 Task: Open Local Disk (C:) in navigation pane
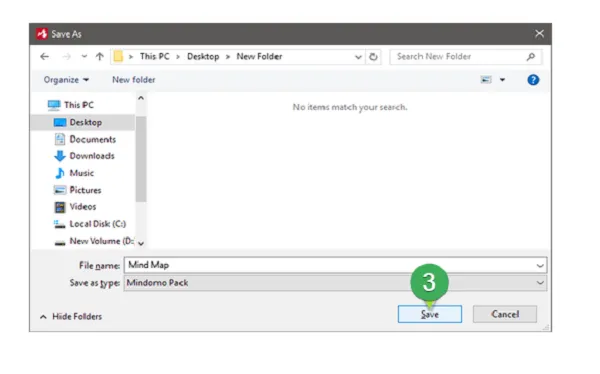[98, 224]
